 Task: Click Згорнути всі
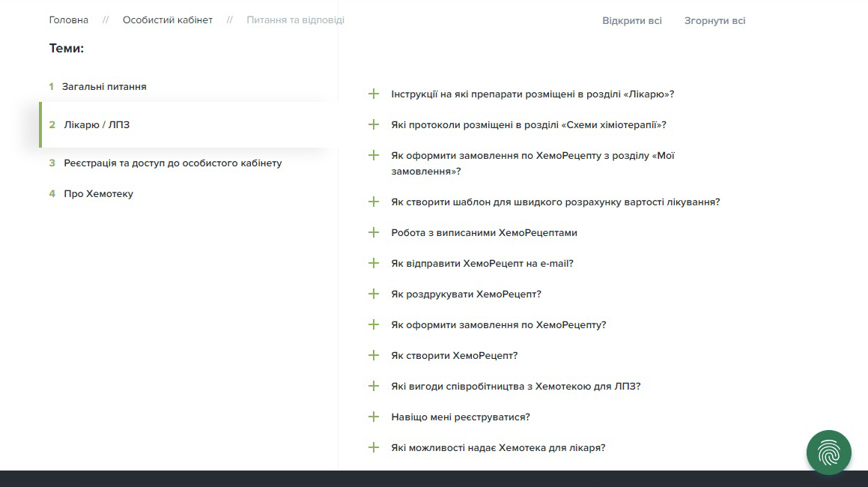tap(714, 20)
